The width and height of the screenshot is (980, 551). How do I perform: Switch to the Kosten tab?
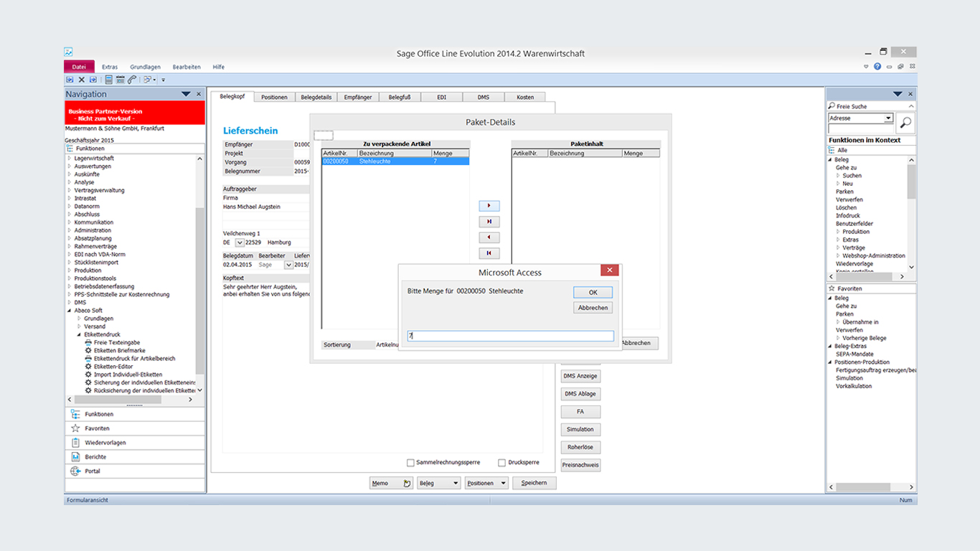coord(525,97)
